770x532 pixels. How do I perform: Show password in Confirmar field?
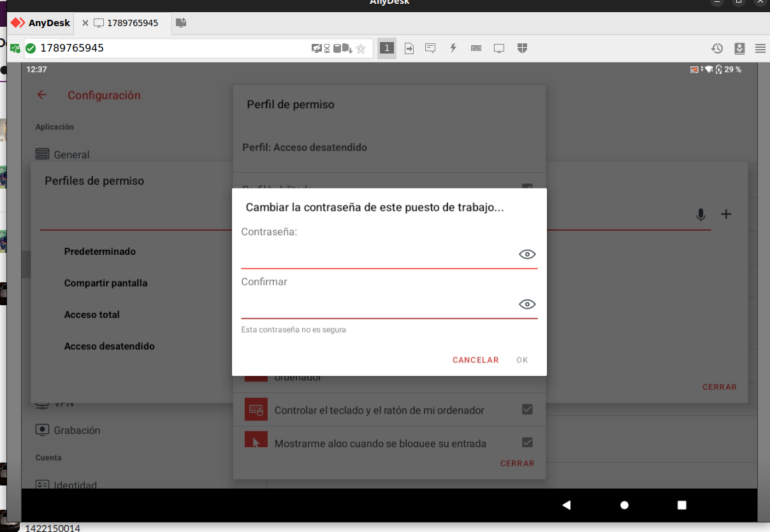click(527, 305)
